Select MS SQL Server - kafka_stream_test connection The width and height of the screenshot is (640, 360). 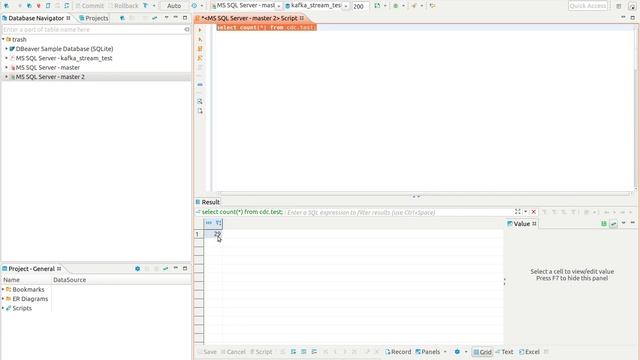coord(64,58)
